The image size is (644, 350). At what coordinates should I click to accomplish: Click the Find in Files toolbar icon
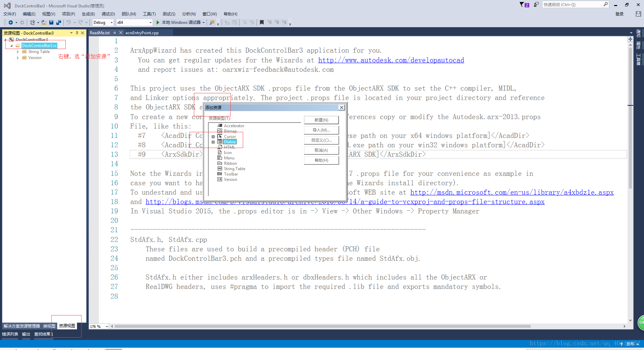coord(212,22)
